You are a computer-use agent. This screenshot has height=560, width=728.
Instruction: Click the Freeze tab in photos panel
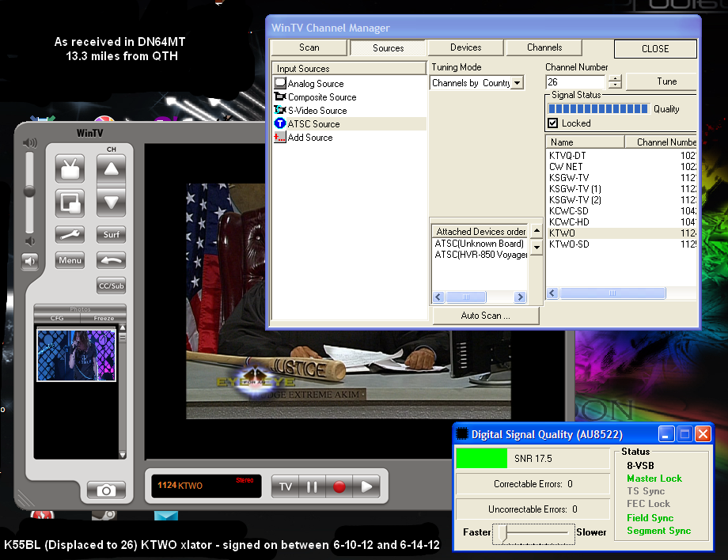click(x=104, y=318)
